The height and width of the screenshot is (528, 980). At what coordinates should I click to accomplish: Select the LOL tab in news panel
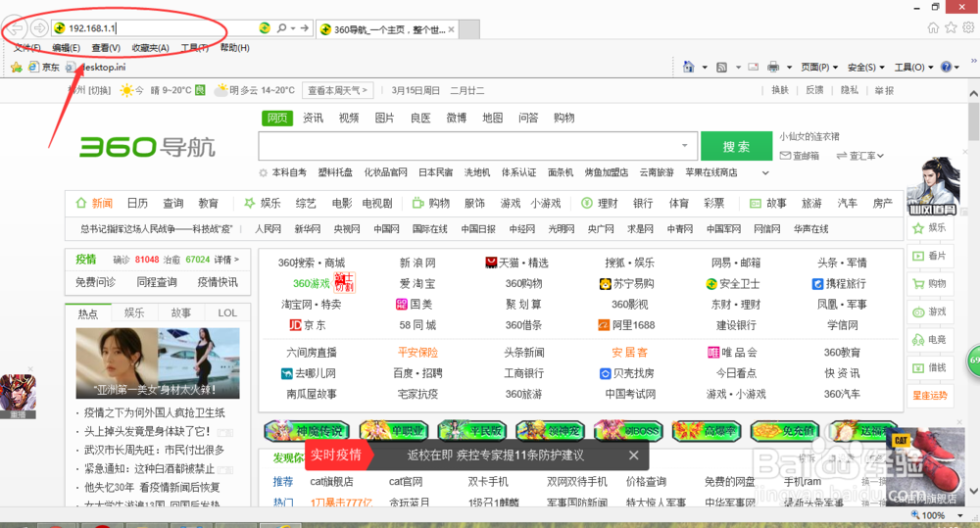click(x=227, y=313)
